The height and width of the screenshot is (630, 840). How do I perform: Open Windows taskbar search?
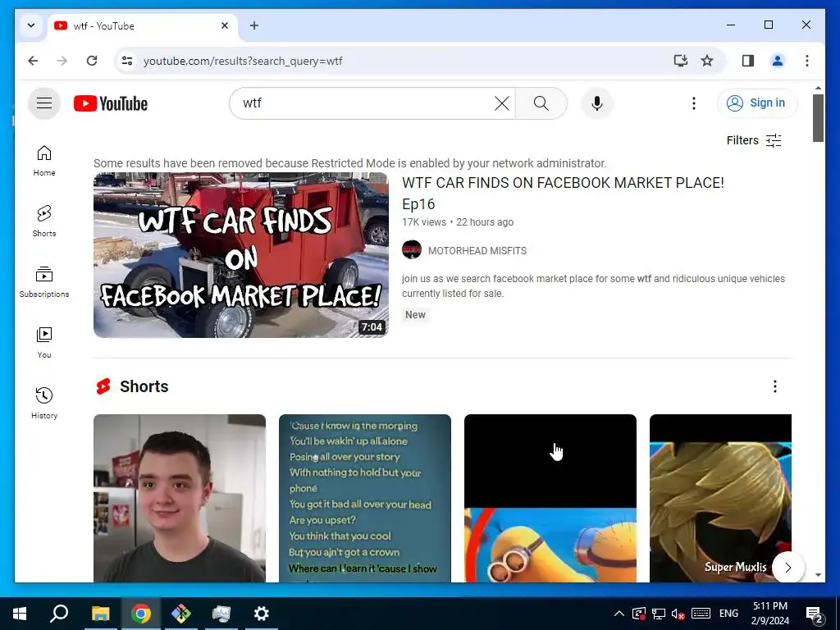[x=59, y=614]
